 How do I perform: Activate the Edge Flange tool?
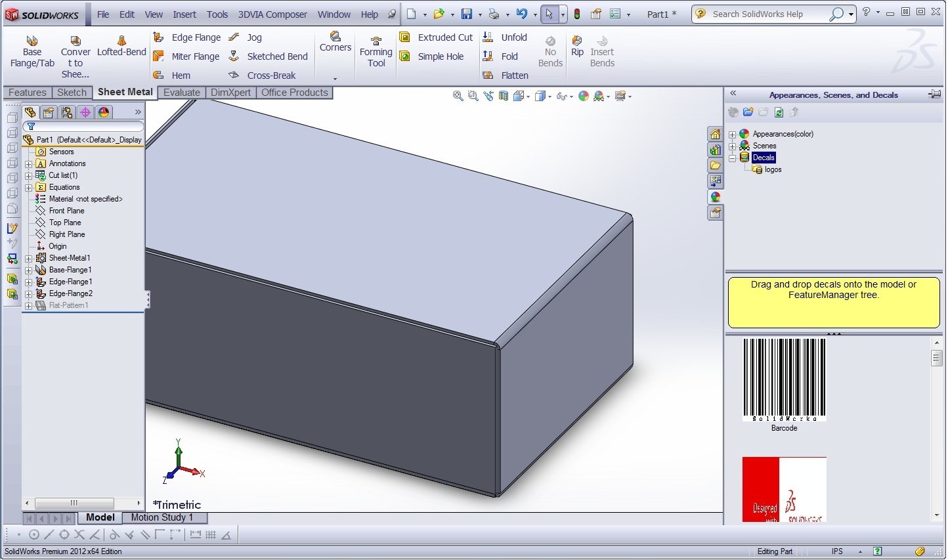pyautogui.click(x=187, y=37)
